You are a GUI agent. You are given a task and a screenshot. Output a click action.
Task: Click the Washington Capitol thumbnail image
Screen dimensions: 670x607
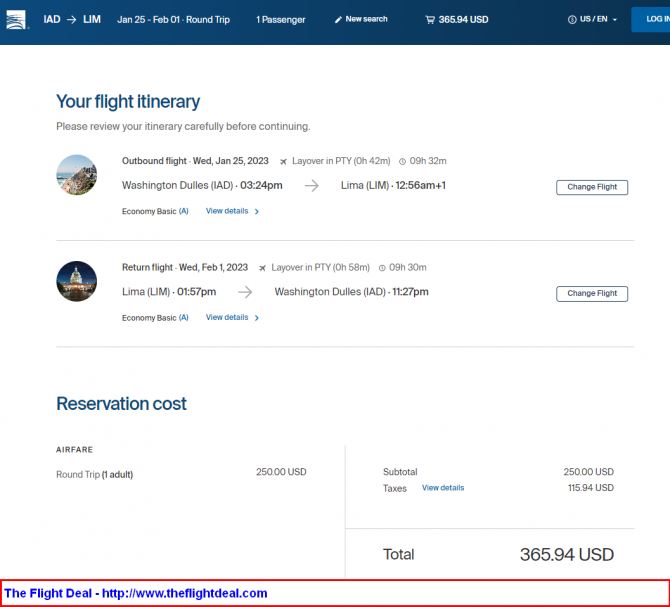[76, 281]
